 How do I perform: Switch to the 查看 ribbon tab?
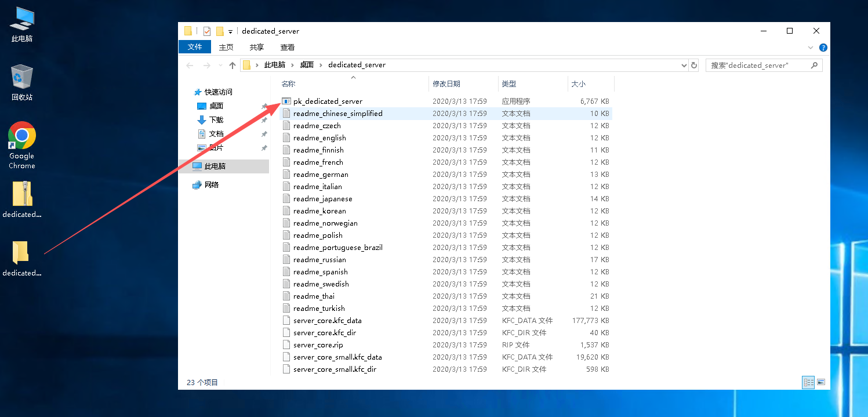tap(288, 47)
